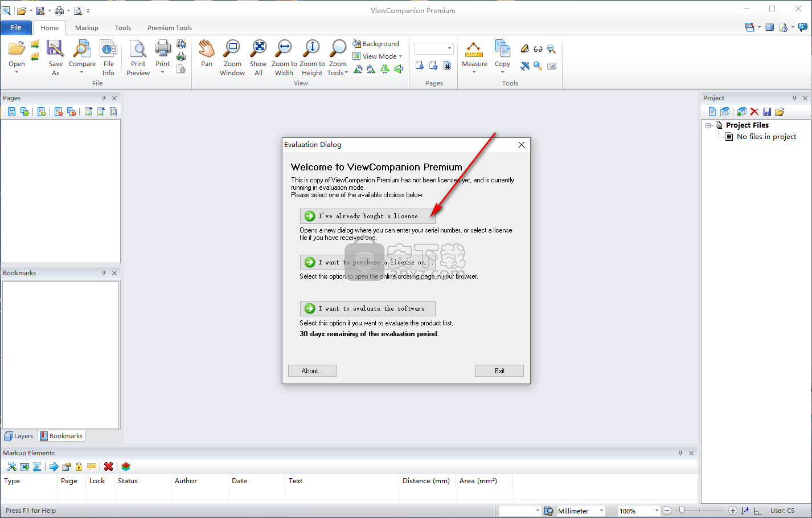Click I want to evaluate the software
The height and width of the screenshot is (518, 812).
(367, 308)
